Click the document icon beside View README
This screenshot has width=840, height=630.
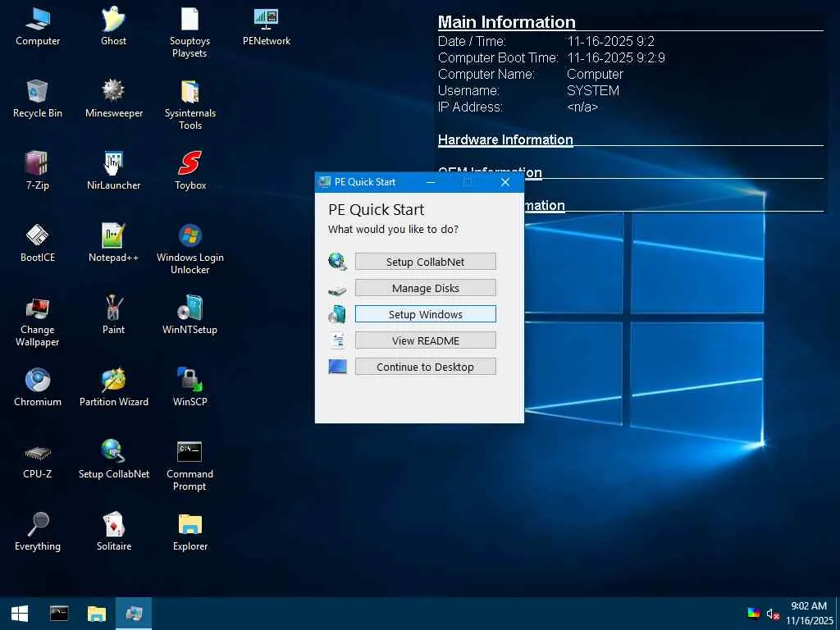pyautogui.click(x=337, y=340)
